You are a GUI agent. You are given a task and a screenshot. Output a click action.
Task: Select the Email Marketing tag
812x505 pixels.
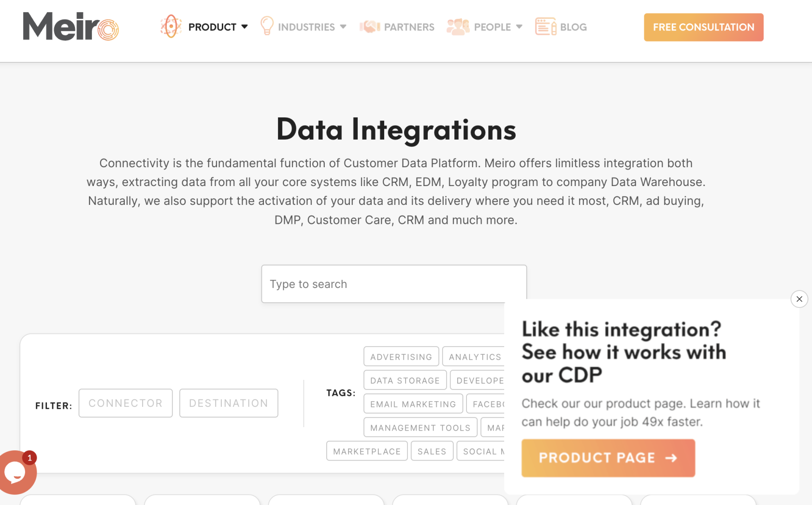413,404
